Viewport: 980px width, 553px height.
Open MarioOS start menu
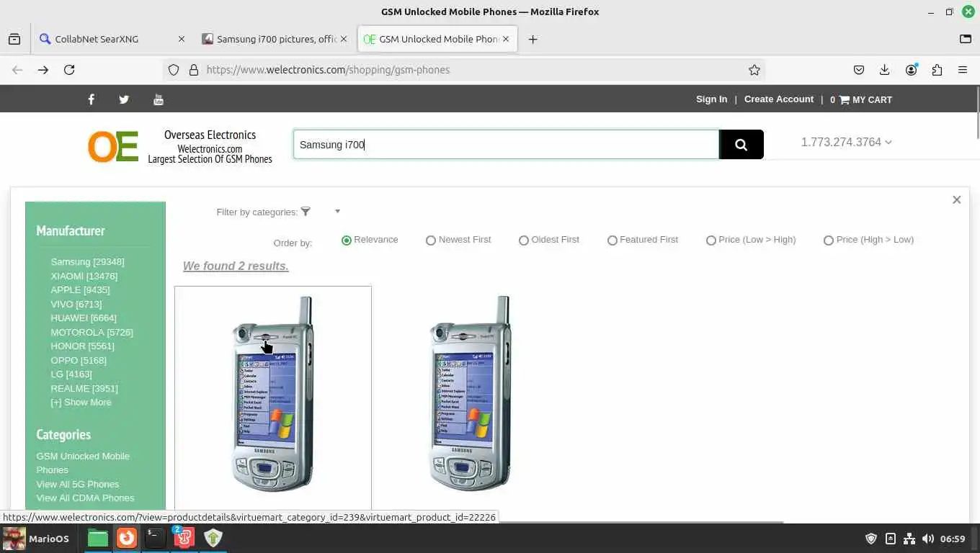[x=37, y=539]
